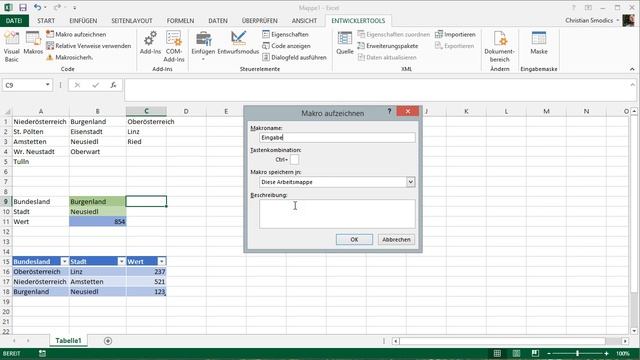This screenshot has height=360, width=640.
Task: Switch to the SEITENLAYOUT tab
Action: [x=132, y=20]
